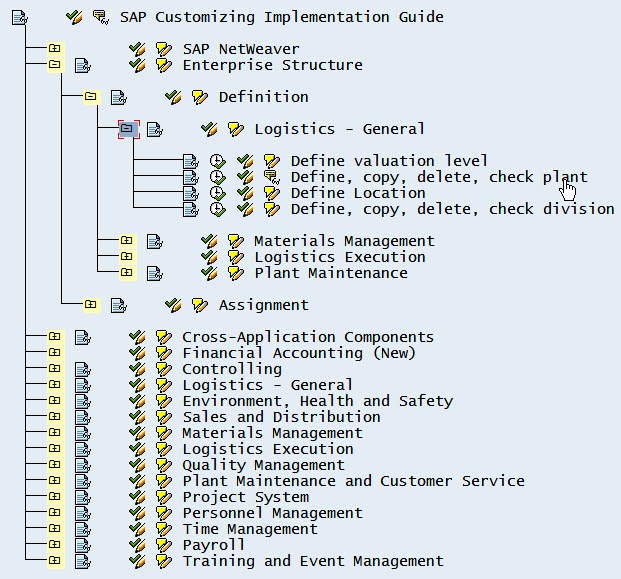Image resolution: width=621 pixels, height=579 pixels.
Task: Collapse the Definition folder node
Action: pos(91,97)
